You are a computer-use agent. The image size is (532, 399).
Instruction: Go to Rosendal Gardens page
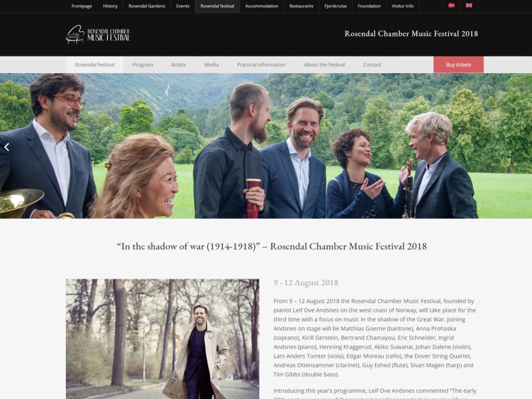click(147, 6)
